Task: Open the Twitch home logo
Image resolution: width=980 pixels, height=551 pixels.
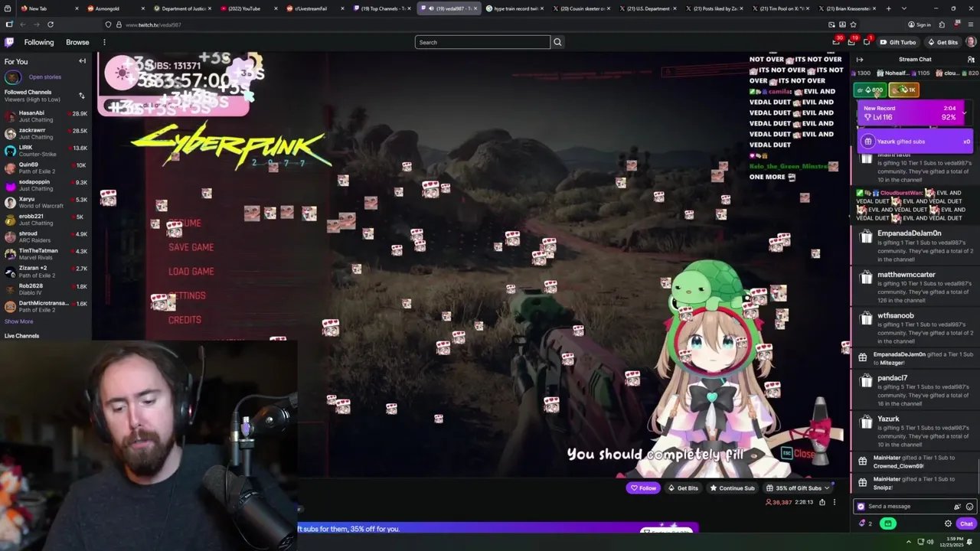Action: point(9,42)
